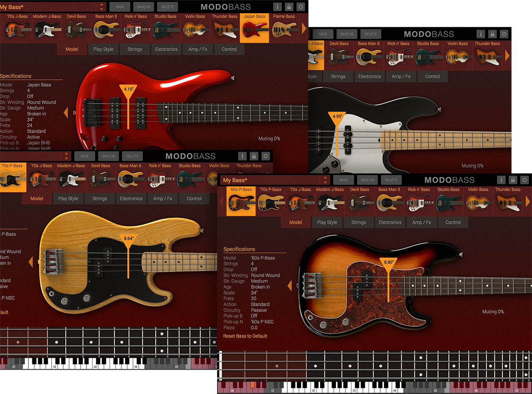Collapse Specifications with the left arrow, Japan Bass window
Viewport: 532px width, 394px height.
tap(66, 113)
